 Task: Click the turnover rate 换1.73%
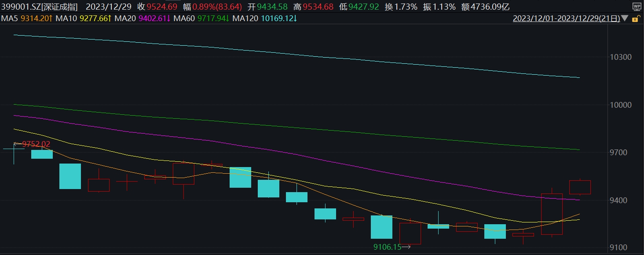401,7
